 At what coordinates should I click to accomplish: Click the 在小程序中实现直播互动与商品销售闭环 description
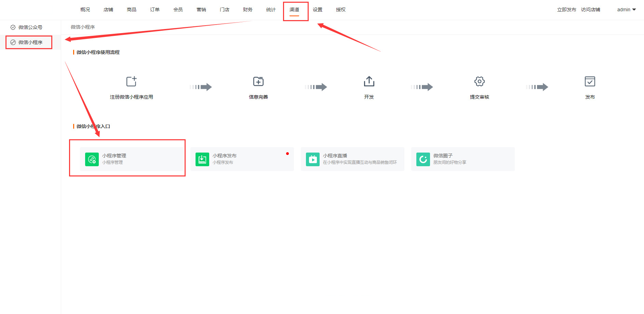pyautogui.click(x=360, y=162)
